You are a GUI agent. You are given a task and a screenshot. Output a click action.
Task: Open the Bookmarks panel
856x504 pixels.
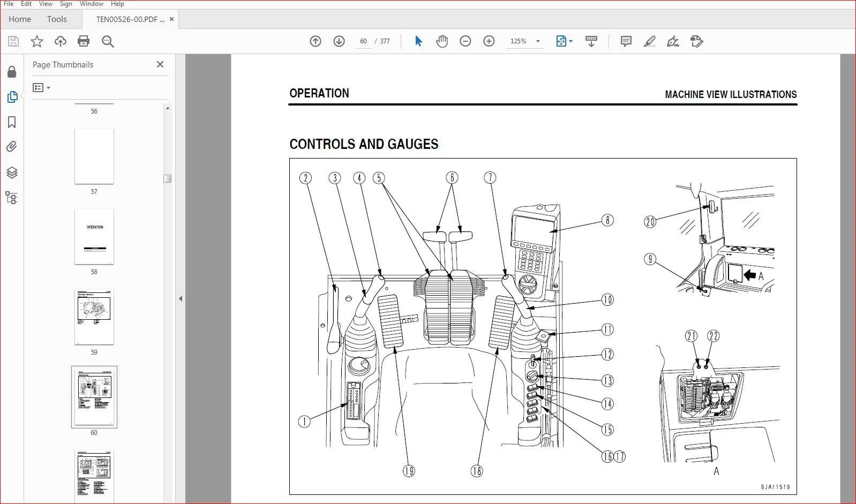click(x=12, y=122)
